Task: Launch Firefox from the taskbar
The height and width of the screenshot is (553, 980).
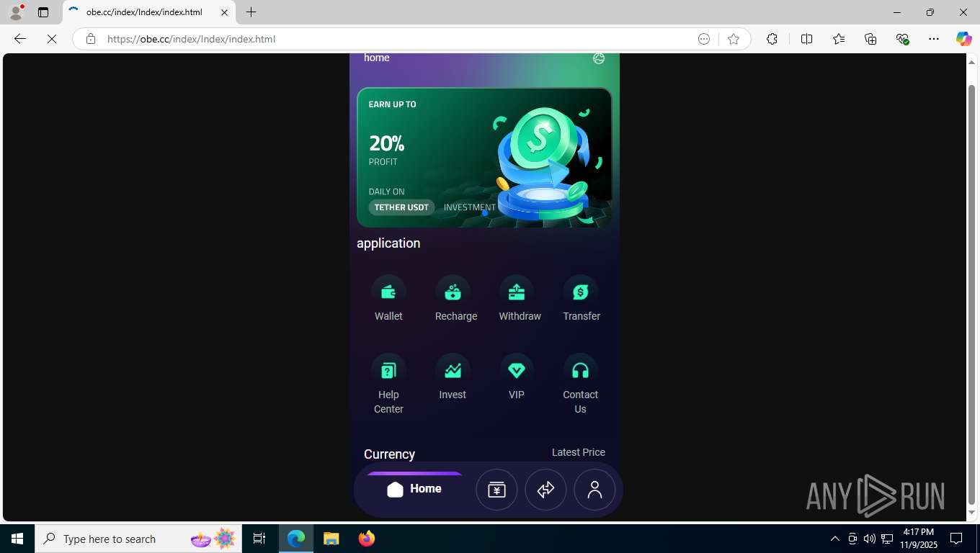Action: 366,539
